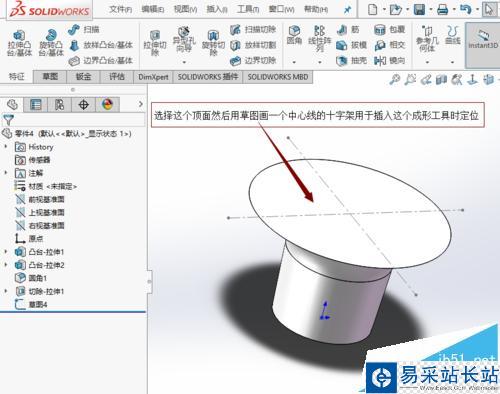The width and height of the screenshot is (500, 394).
Task: Open the dropdown arrow under 圆角
Action: point(294,62)
